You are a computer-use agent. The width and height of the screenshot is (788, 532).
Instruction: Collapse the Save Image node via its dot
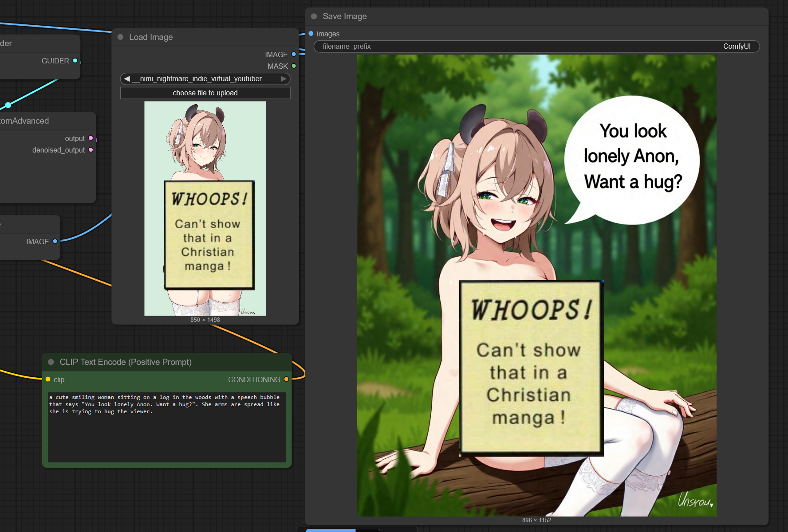coord(314,16)
